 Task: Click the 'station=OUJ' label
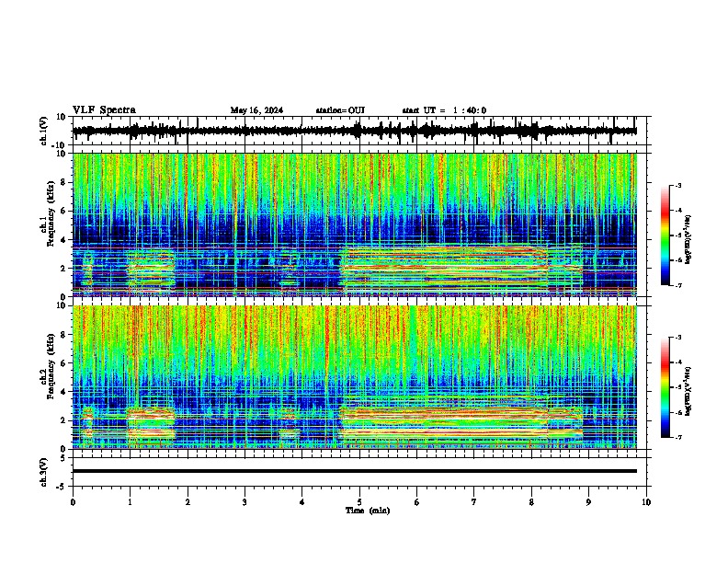pos(340,110)
